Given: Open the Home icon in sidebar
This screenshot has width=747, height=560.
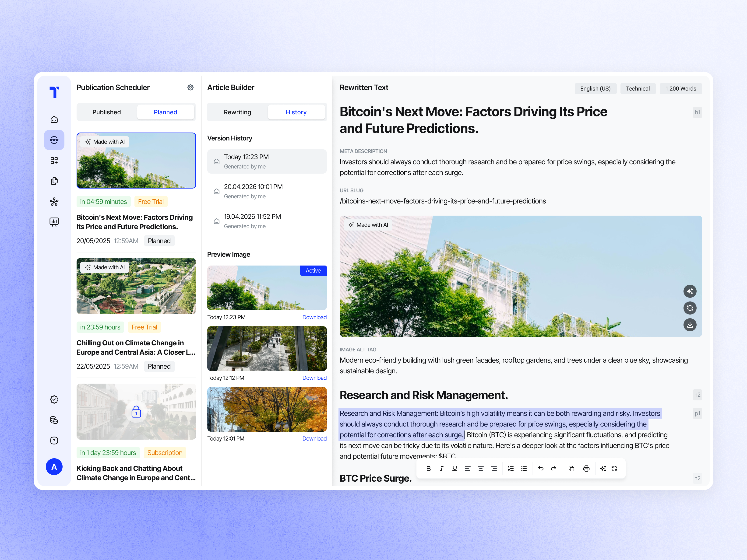Looking at the screenshot, I should (x=54, y=119).
